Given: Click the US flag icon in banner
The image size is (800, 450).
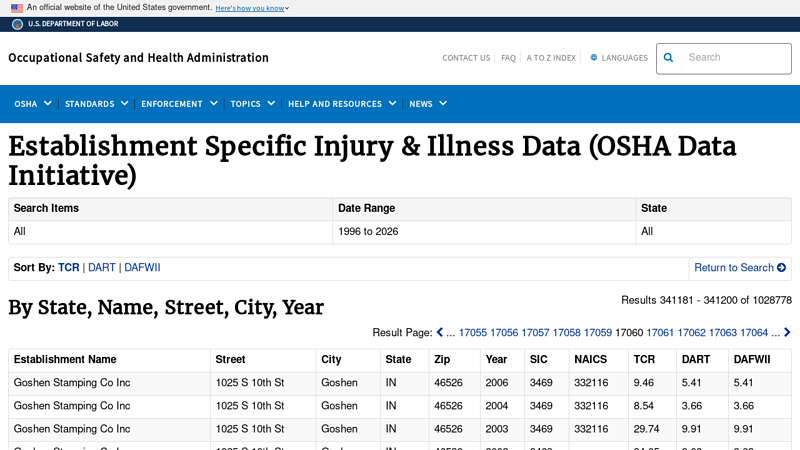Looking at the screenshot, I should point(17,8).
